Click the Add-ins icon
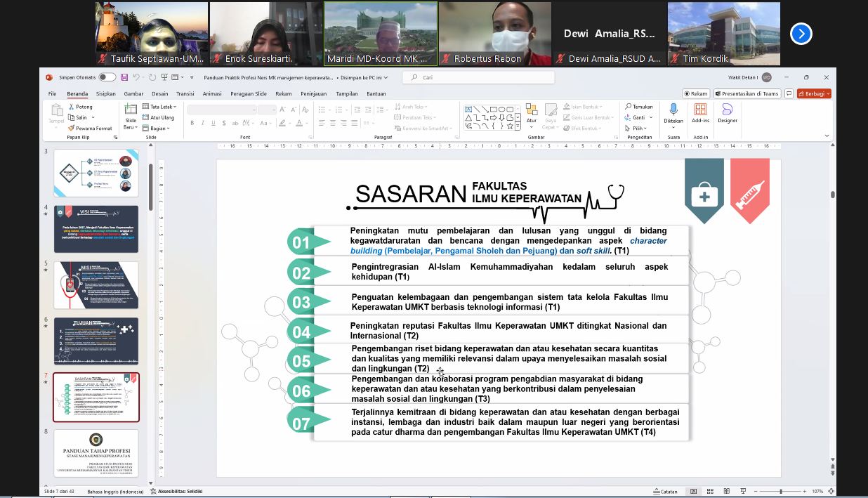Viewport: 868px width, 498px height. pos(700,110)
